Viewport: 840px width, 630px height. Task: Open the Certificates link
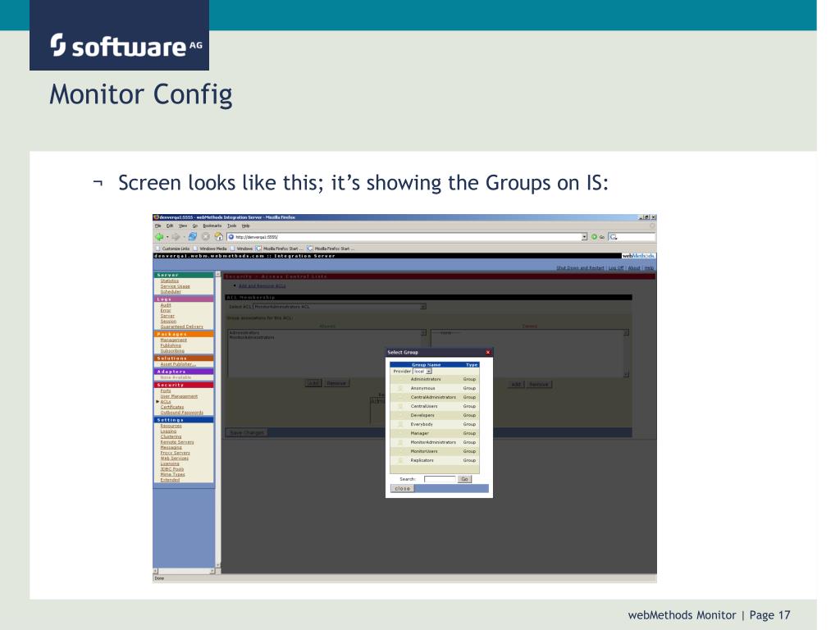tap(172, 407)
